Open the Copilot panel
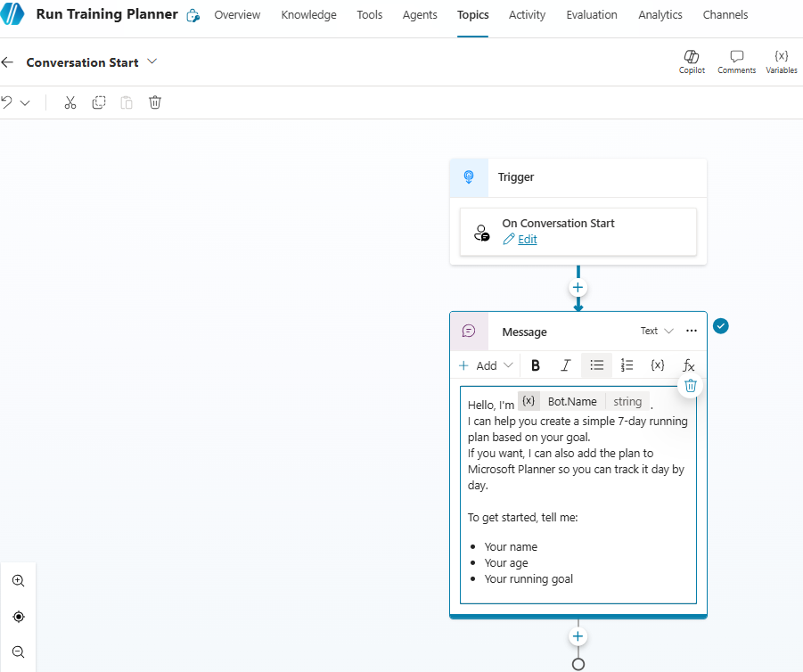803x672 pixels. [x=692, y=61]
